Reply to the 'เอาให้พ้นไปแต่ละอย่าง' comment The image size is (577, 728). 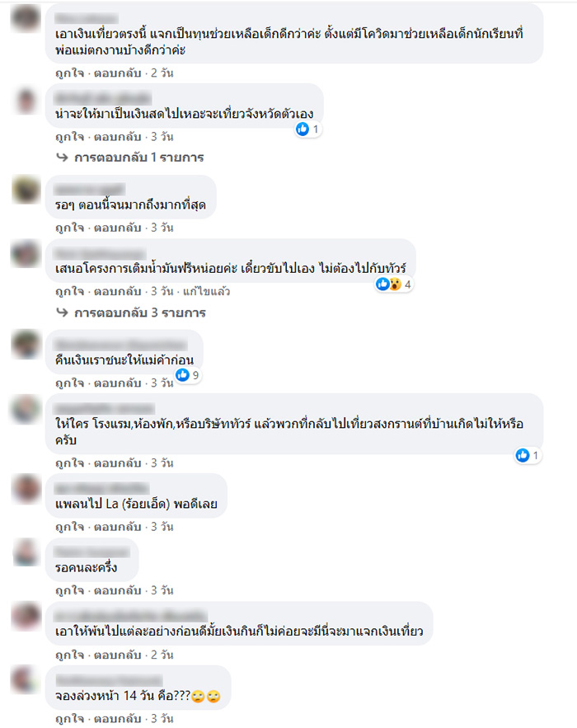117,655
